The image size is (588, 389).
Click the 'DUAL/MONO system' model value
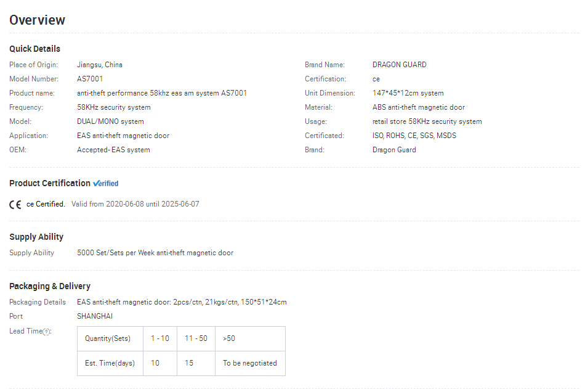111,121
